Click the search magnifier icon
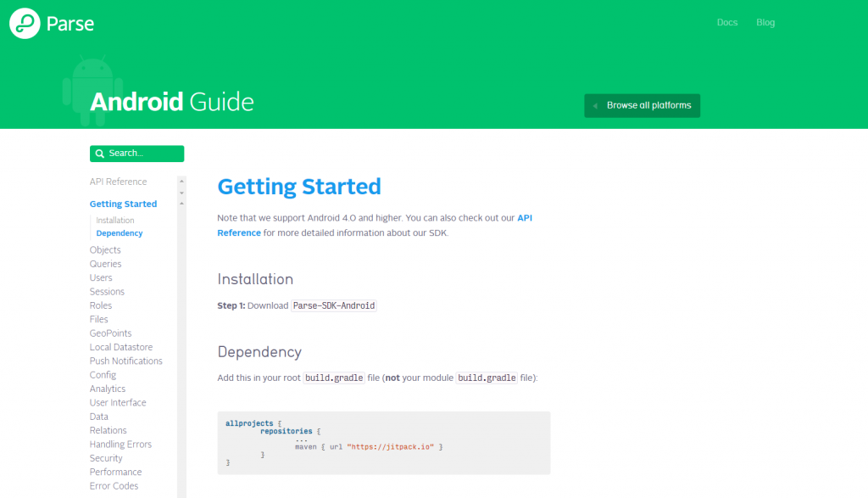 pos(100,154)
